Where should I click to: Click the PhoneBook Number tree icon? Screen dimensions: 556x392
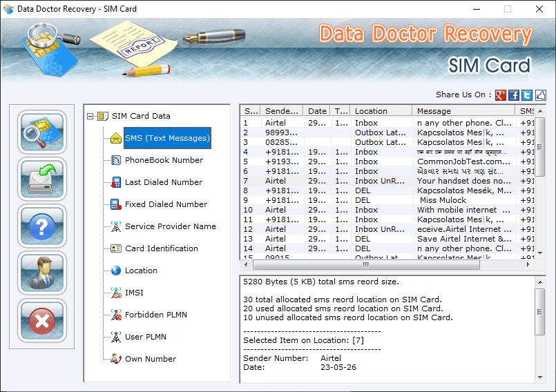point(116,160)
